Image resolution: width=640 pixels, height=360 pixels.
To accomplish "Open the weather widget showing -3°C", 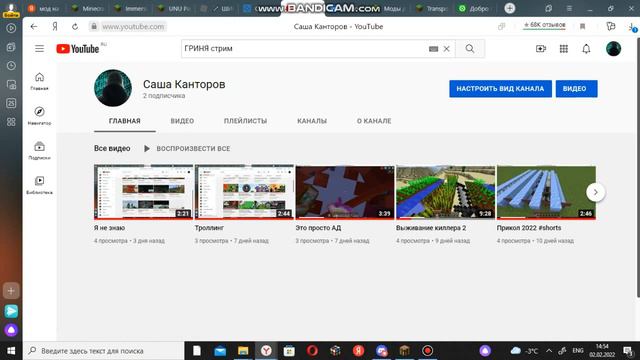I will pyautogui.click(x=524, y=351).
